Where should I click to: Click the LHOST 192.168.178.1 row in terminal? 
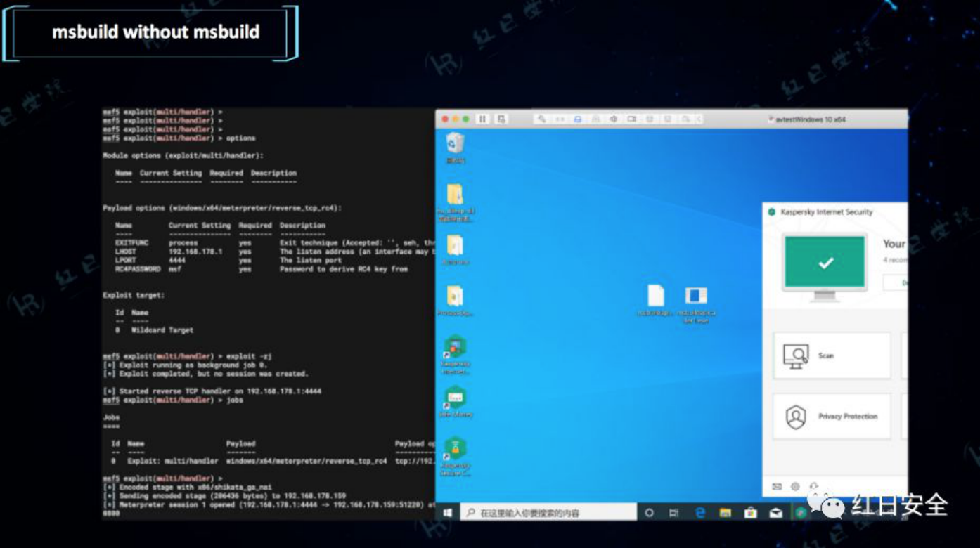[274, 252]
